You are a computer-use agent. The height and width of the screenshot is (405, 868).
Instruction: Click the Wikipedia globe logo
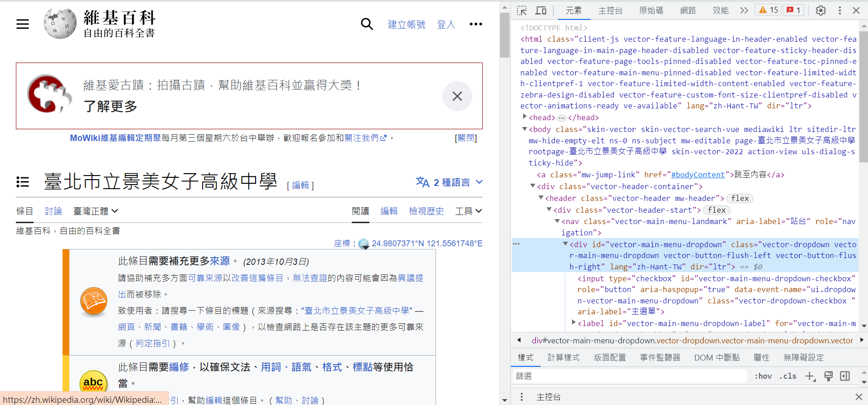click(60, 24)
